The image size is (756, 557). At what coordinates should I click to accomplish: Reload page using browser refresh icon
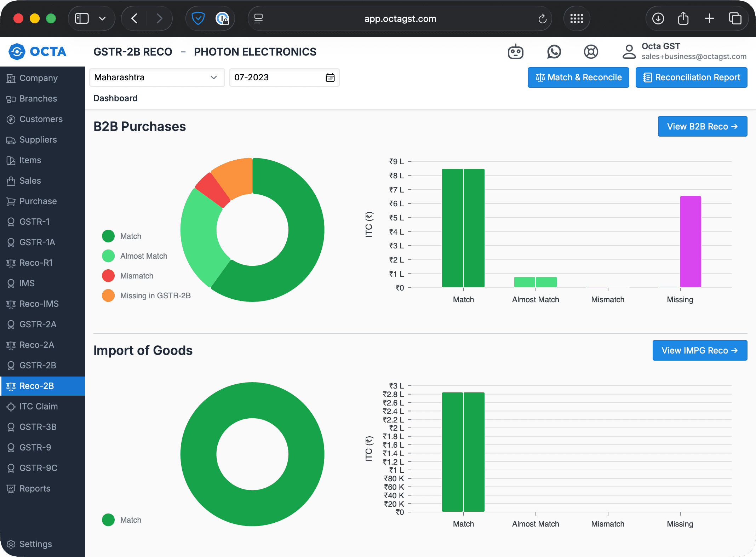tap(542, 18)
